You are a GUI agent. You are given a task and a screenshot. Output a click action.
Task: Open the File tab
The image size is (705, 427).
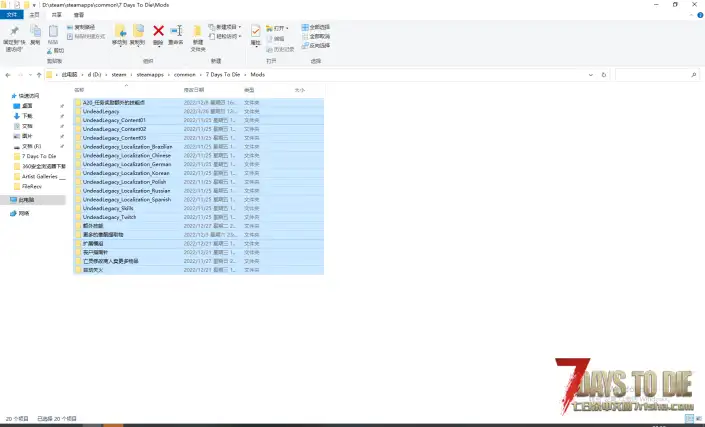click(x=14, y=15)
